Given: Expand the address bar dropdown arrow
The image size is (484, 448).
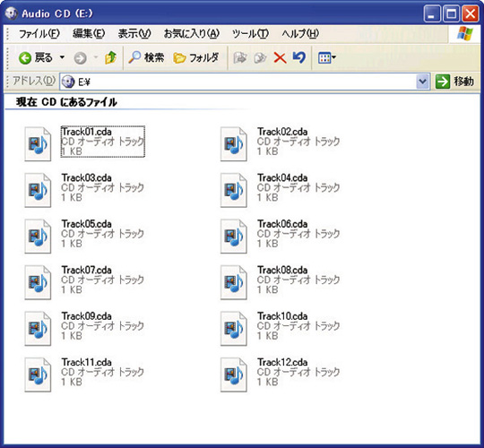Looking at the screenshot, I should click(x=422, y=82).
